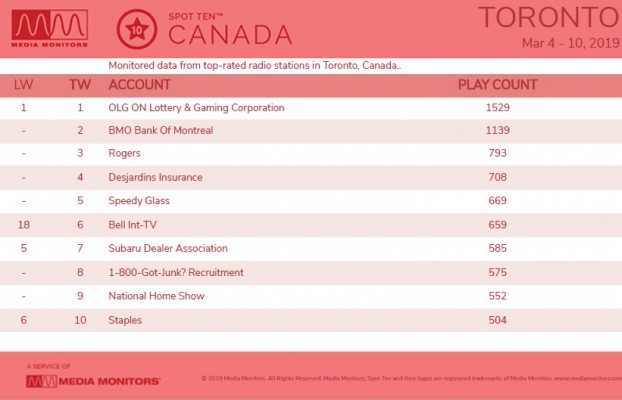This screenshot has height=400, width=622.
Task: Click Bell Int-TV account name
Action: point(132,225)
